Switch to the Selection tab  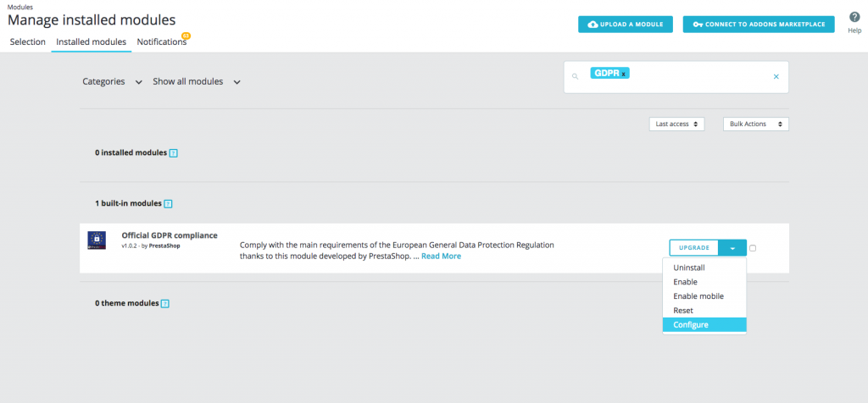pyautogui.click(x=28, y=42)
